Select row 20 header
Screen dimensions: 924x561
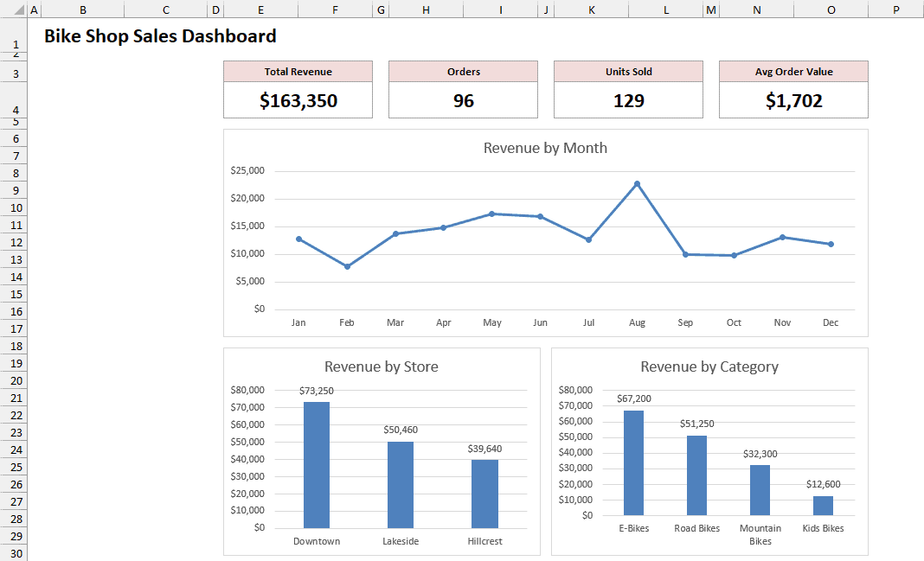pos(14,381)
